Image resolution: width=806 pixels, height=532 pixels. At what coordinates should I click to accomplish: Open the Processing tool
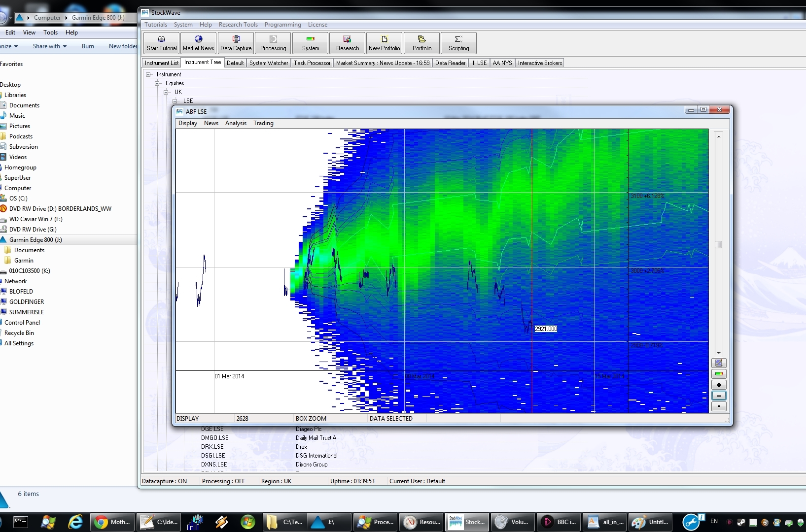tap(272, 43)
